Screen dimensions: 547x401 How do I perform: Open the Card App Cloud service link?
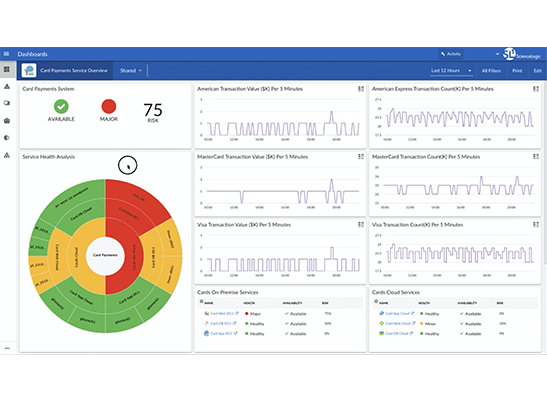pos(397,313)
